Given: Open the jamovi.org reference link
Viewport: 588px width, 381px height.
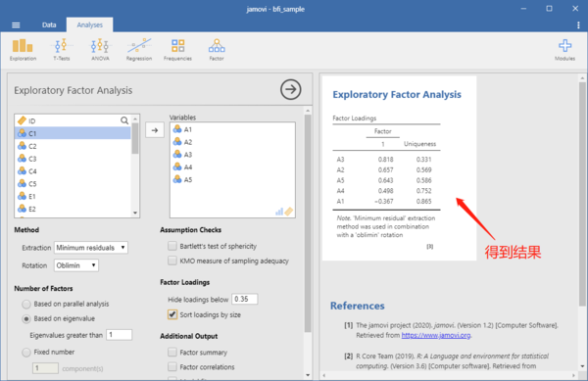Looking at the screenshot, I should [436, 335].
